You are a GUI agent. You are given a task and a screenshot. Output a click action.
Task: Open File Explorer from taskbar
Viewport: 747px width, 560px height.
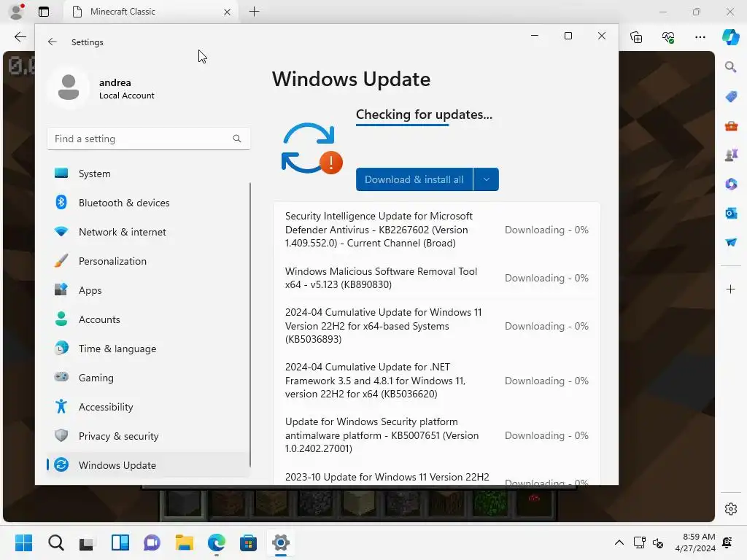click(x=184, y=542)
